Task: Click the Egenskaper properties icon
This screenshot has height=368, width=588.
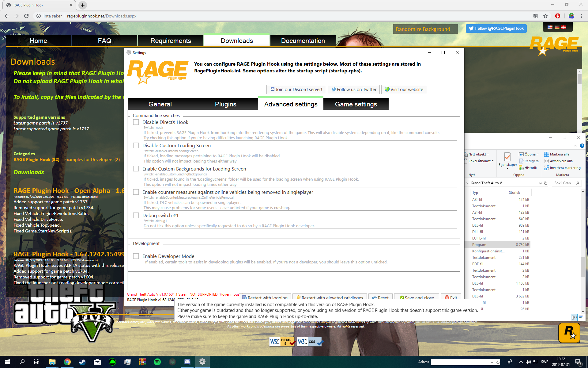Action: click(507, 157)
